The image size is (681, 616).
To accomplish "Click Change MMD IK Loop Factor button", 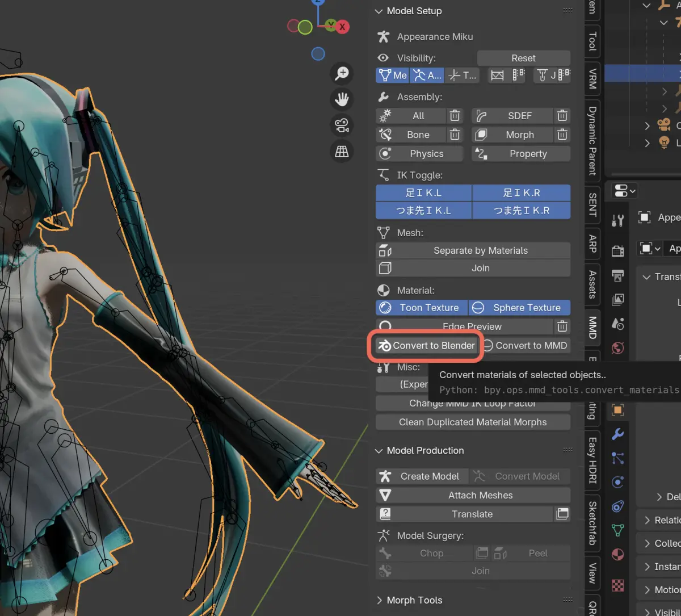I will [x=473, y=403].
